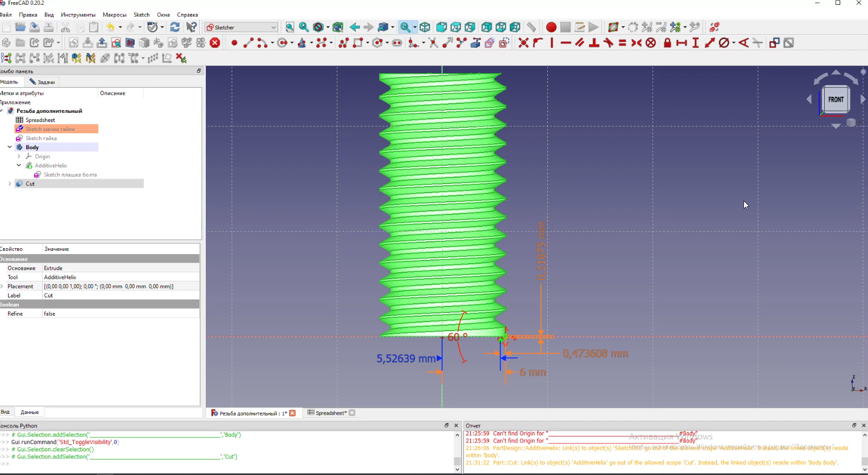Toggle construction geometry mode icon
The width and height of the screenshot is (868, 475).
[504, 43]
